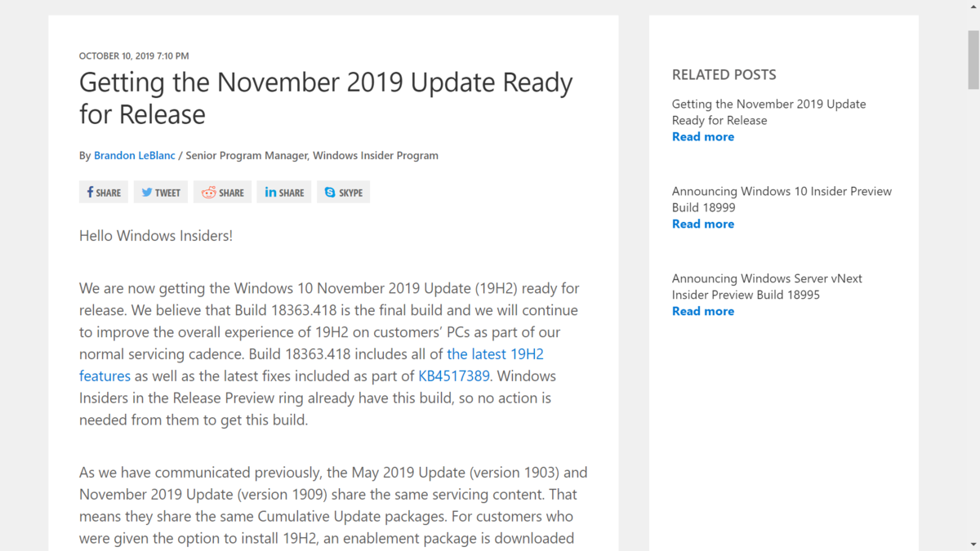Click the Twitter Tweet share button

[x=161, y=193]
